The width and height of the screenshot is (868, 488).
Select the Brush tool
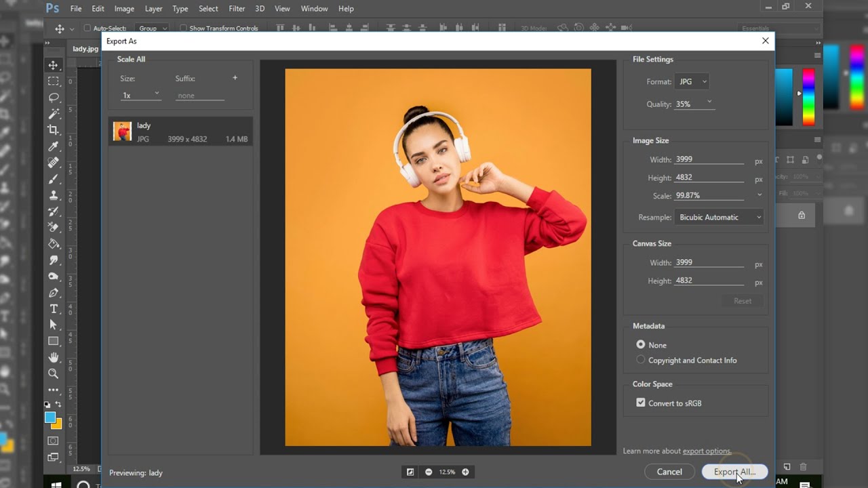pyautogui.click(x=54, y=179)
